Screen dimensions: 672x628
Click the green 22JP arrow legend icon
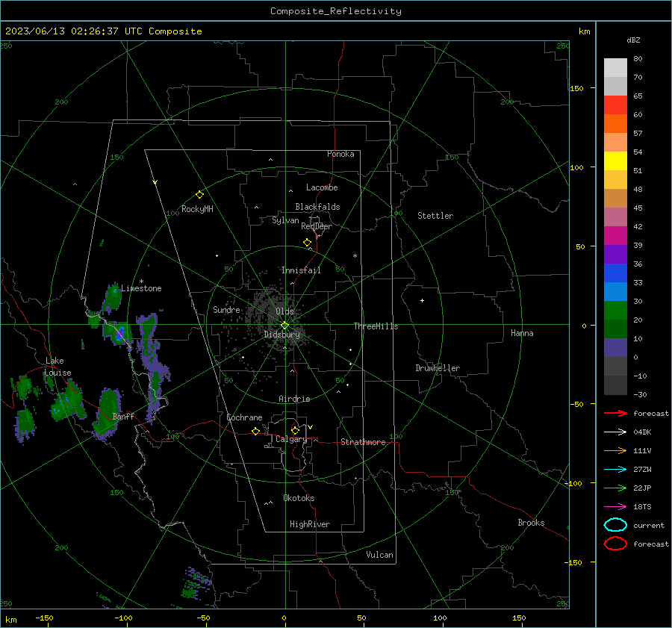click(x=615, y=488)
